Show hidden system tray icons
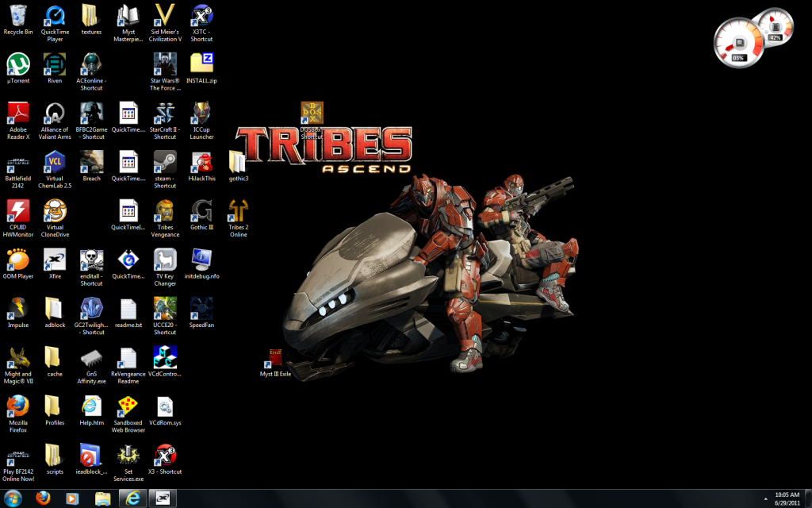 click(x=765, y=499)
